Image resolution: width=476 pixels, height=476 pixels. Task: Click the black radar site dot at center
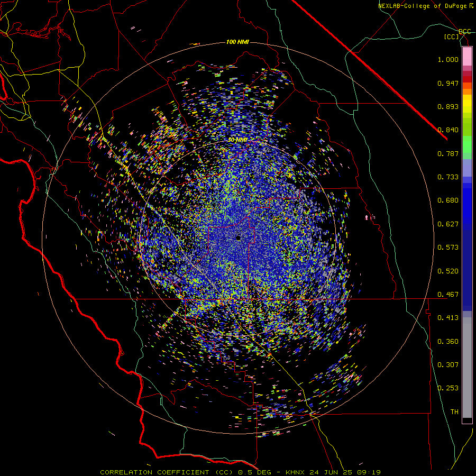tap(239, 238)
